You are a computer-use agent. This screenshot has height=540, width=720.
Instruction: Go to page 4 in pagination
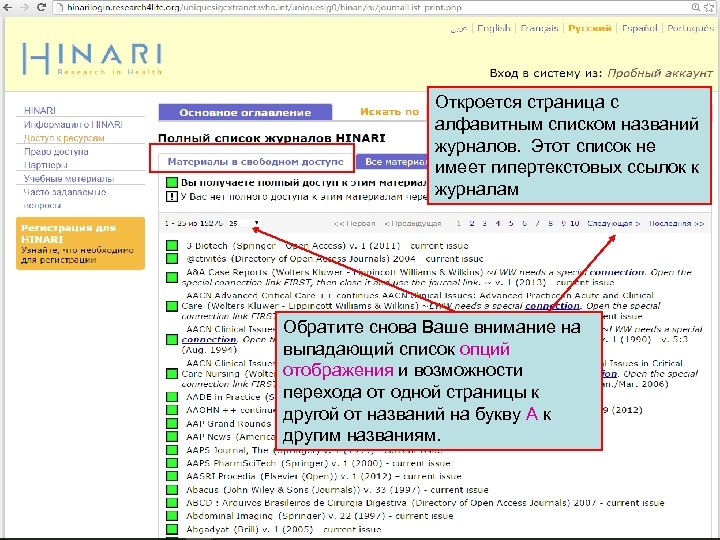(x=498, y=224)
